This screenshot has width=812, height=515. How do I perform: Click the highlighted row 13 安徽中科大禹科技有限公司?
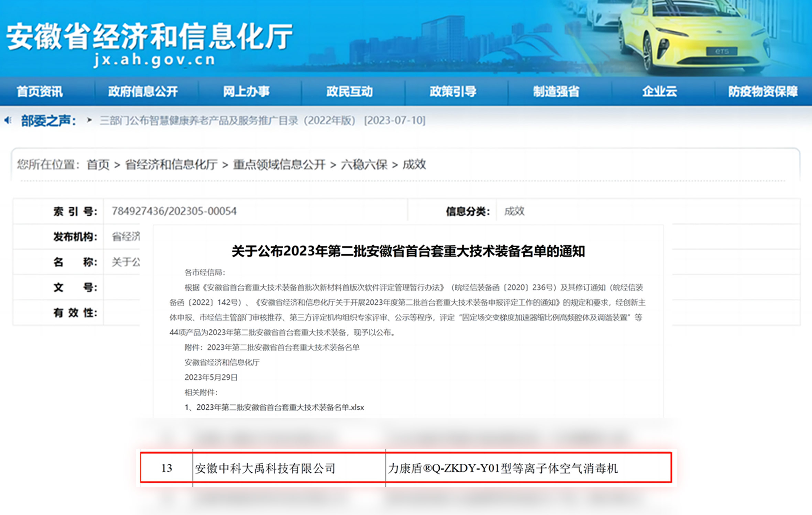coord(265,468)
